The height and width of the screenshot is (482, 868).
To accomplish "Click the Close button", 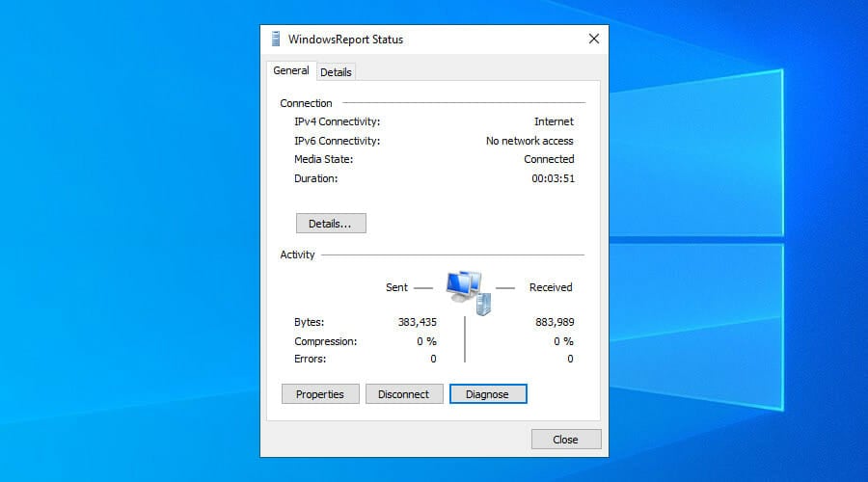I will point(566,440).
